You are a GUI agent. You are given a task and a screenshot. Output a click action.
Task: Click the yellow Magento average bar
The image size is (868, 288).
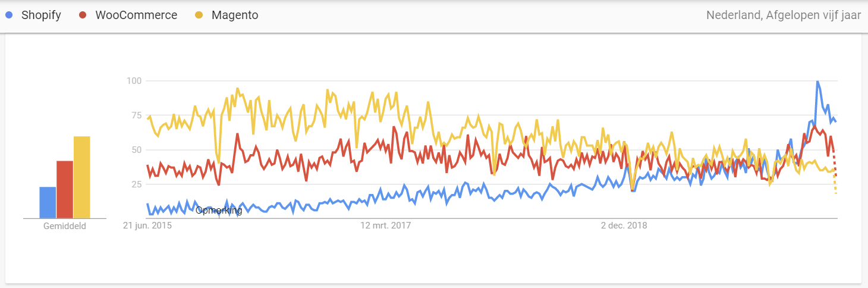coord(82,177)
